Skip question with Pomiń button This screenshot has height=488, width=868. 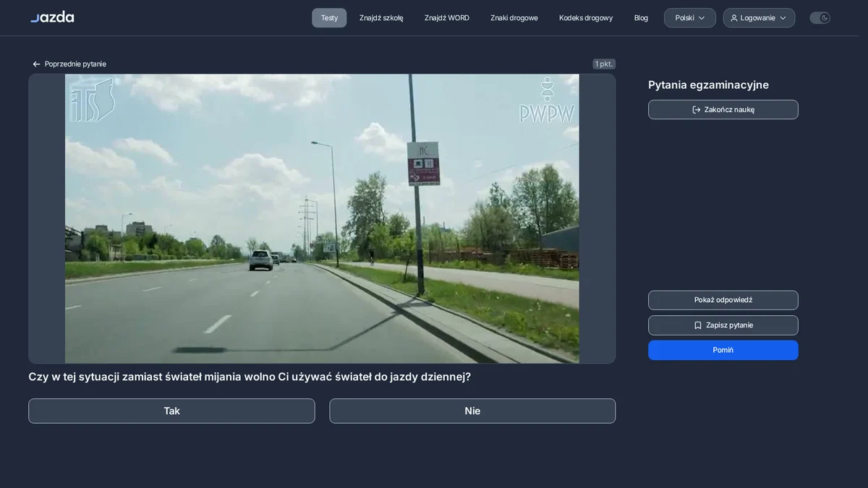pos(723,350)
